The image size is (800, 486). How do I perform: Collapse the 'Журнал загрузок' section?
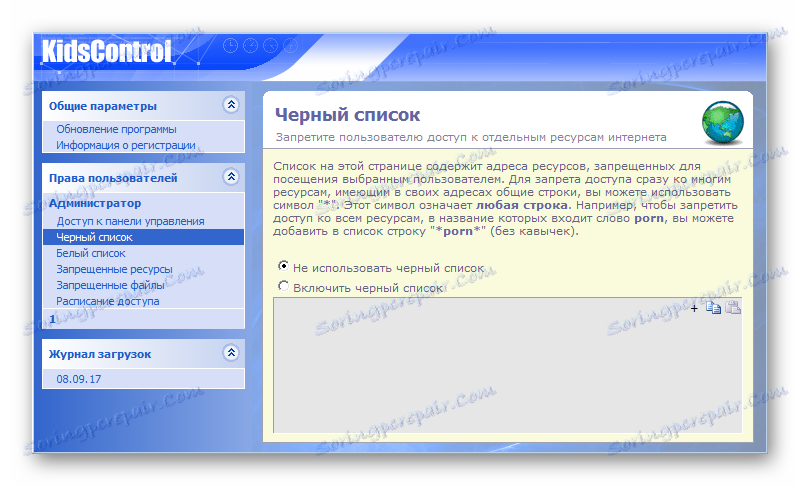[231, 353]
